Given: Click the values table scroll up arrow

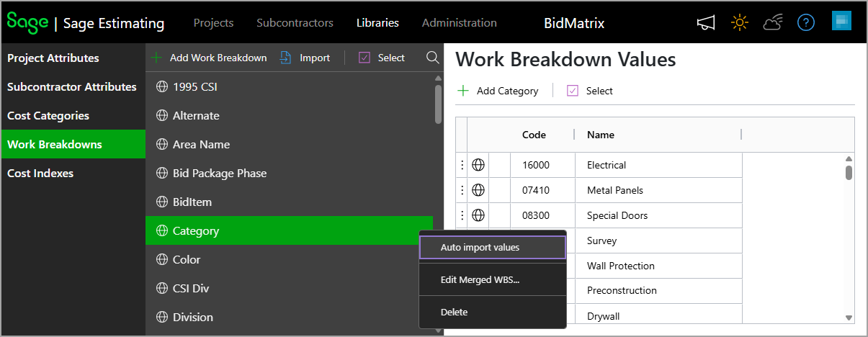Looking at the screenshot, I should 849,158.
